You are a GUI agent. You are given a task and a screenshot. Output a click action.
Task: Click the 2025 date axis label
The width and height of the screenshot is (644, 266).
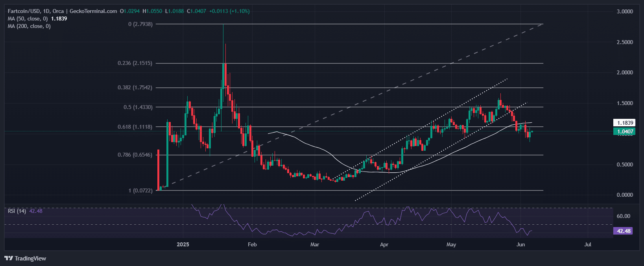click(183, 244)
